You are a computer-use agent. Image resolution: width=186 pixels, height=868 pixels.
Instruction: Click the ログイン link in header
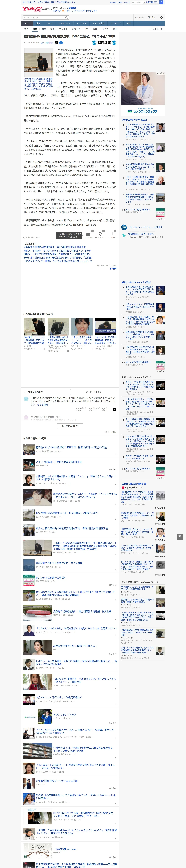tap(57, 11)
